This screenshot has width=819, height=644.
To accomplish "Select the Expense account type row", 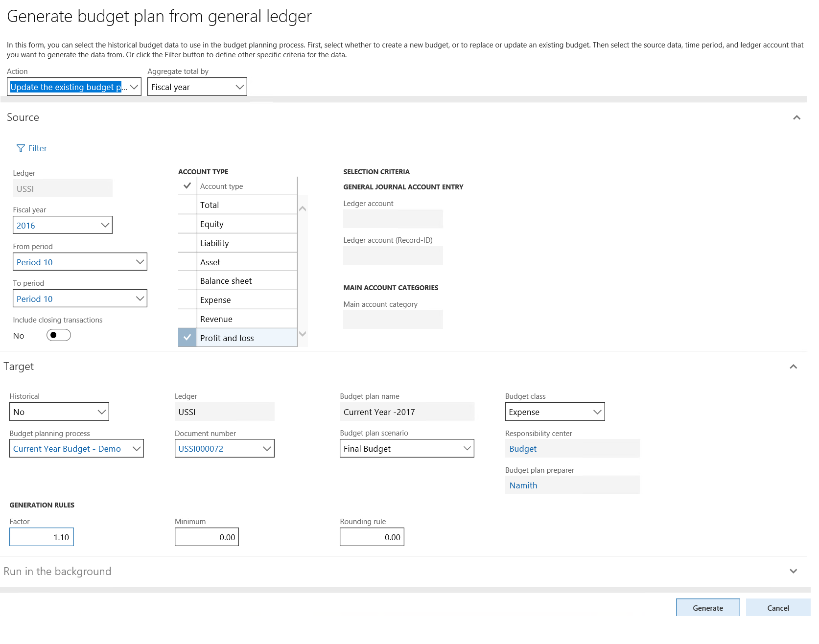I will pyautogui.click(x=246, y=300).
